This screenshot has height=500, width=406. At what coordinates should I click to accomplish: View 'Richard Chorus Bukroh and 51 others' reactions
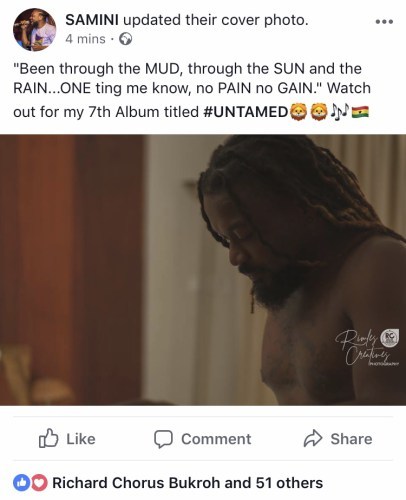click(x=187, y=483)
